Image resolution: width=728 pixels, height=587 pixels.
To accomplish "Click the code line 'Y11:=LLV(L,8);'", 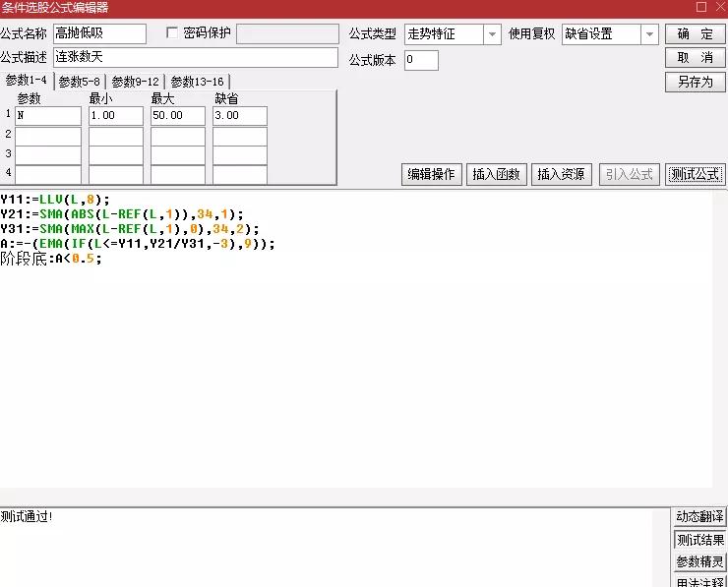I will click(55, 200).
